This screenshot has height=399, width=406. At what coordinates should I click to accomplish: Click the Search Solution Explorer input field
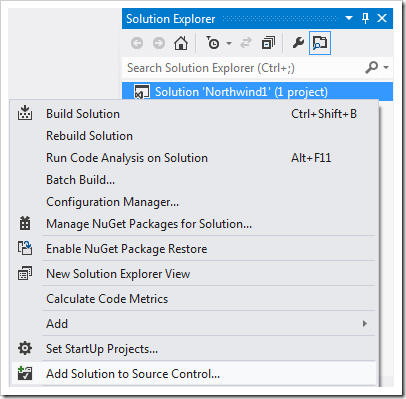(243, 68)
